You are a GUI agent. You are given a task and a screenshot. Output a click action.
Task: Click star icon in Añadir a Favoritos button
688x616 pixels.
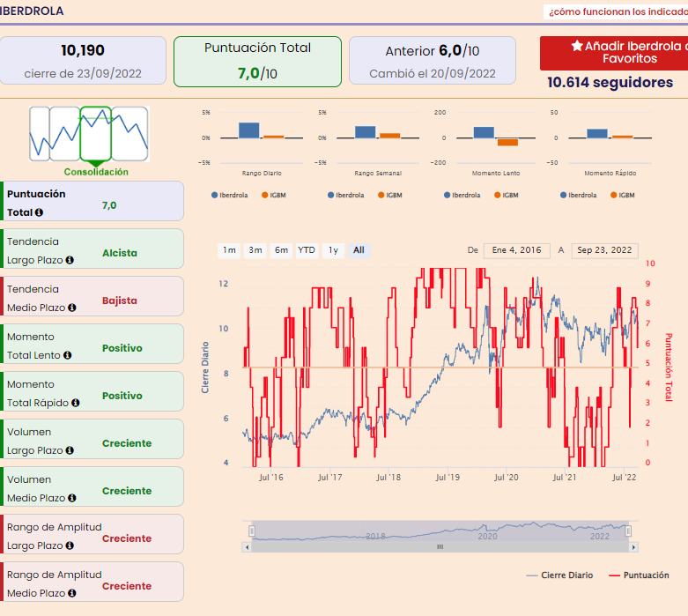[x=577, y=46]
